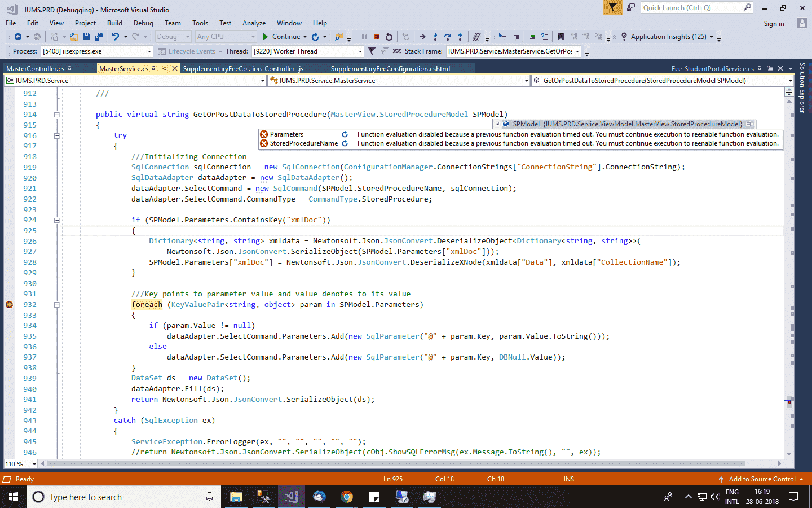
Task: Click the Save All icon
Action: (99, 37)
